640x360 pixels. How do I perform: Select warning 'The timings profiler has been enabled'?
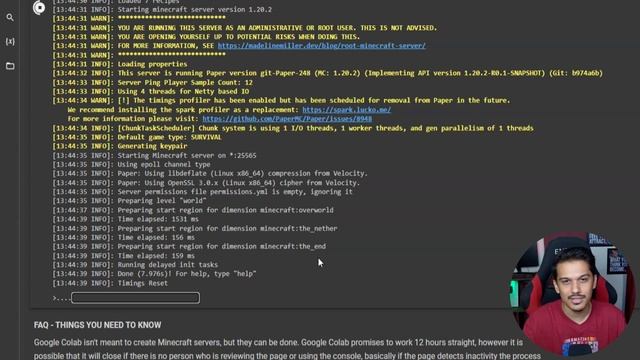[281, 100]
